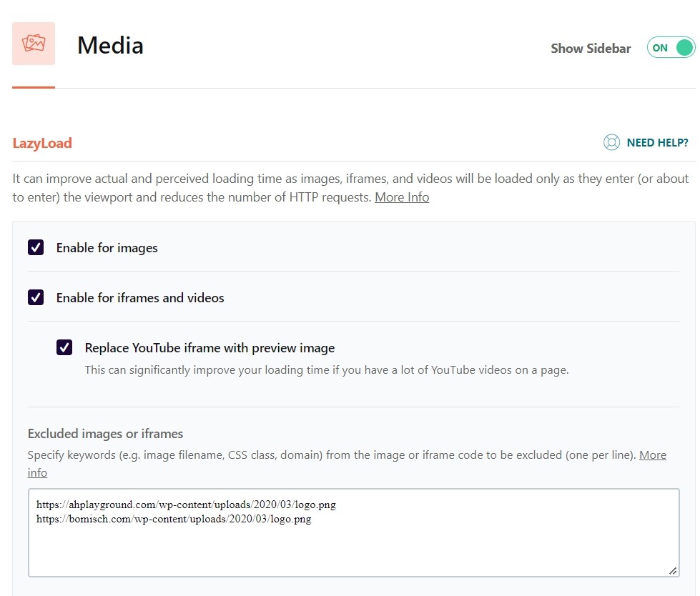The image size is (700, 596).
Task: Uncheck Replace YouTube iframe with preview image checkbox
Action: pos(64,348)
